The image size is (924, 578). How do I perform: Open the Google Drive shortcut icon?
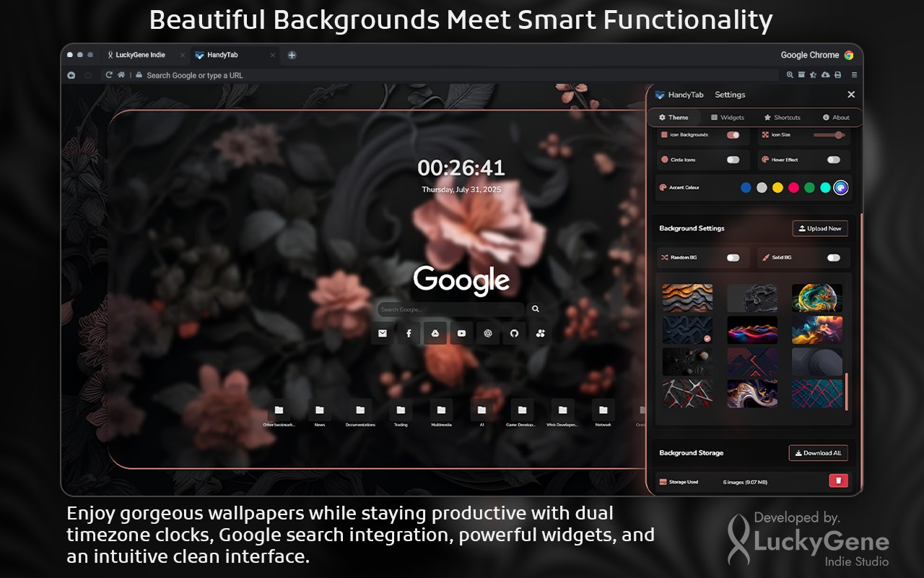tap(435, 333)
